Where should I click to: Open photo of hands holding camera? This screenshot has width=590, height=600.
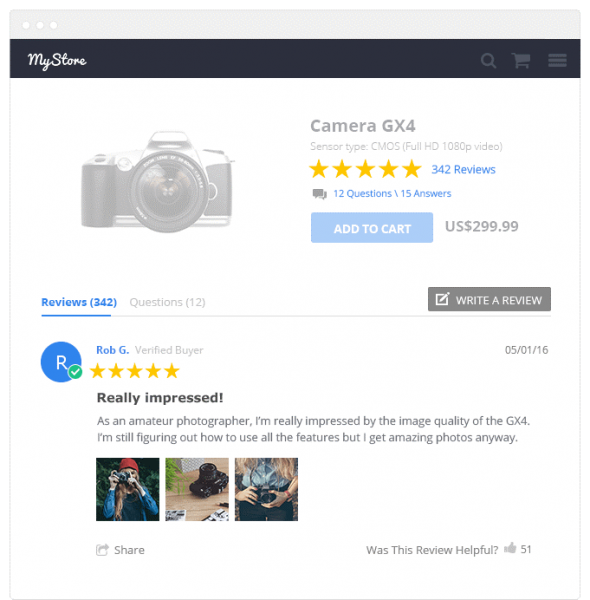pos(266,489)
